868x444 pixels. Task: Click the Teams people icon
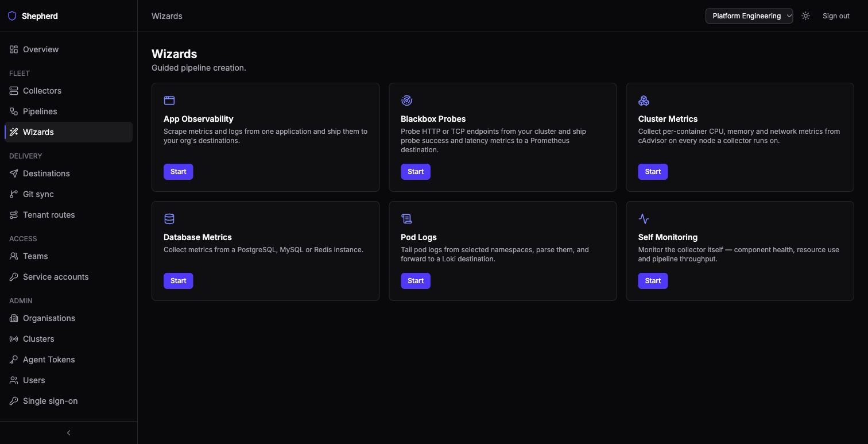(x=14, y=256)
